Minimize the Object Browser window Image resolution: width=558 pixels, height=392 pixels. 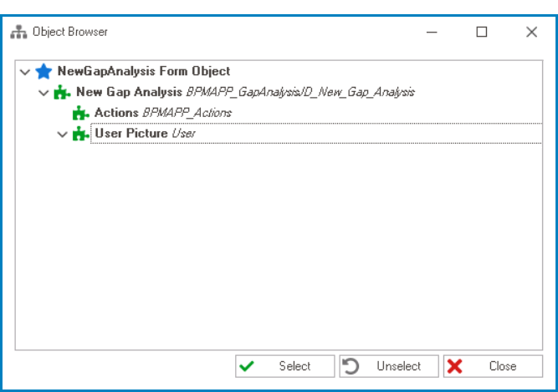click(433, 33)
